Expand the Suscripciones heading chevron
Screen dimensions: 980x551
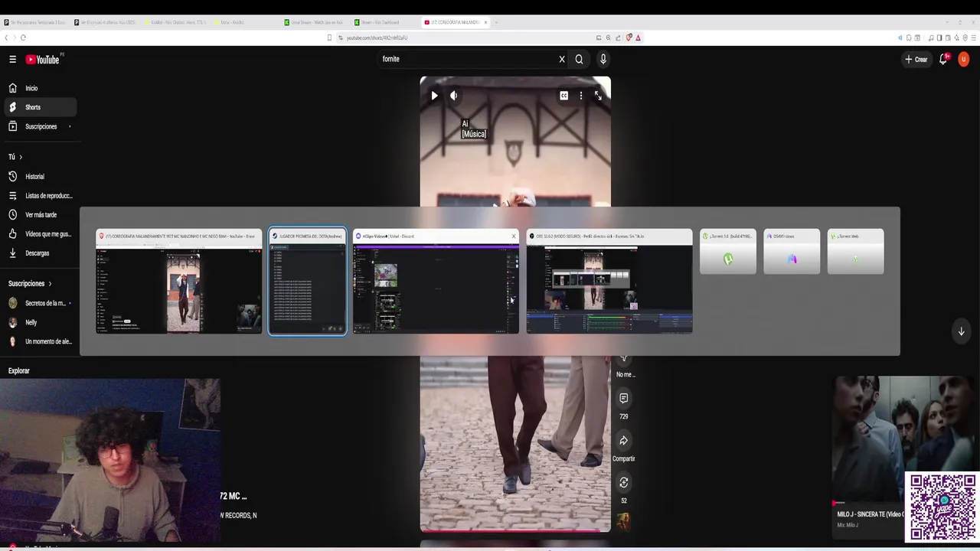pos(51,284)
